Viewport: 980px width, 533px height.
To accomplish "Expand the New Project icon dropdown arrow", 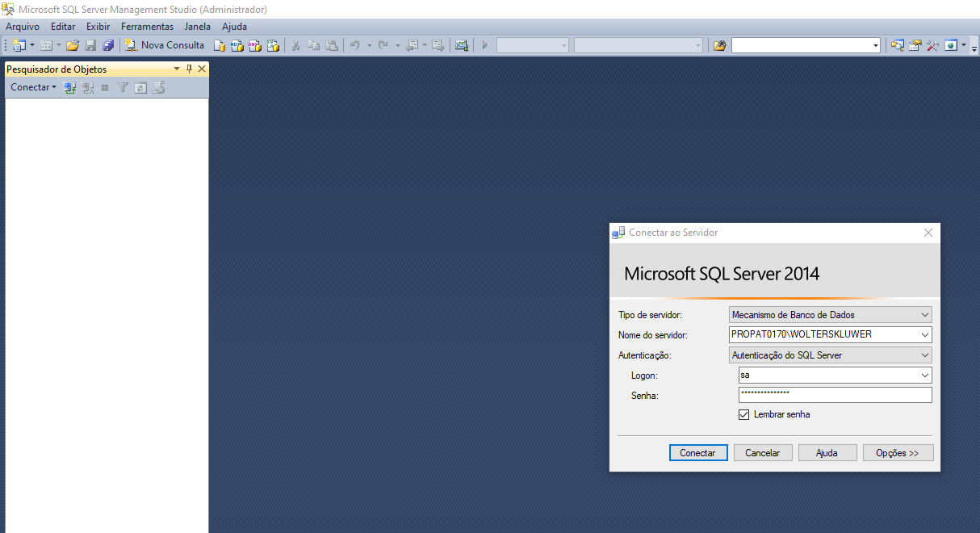I will coord(32,45).
